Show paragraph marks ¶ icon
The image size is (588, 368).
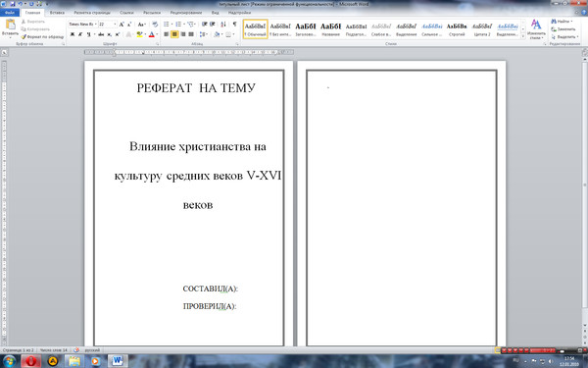coord(234,25)
